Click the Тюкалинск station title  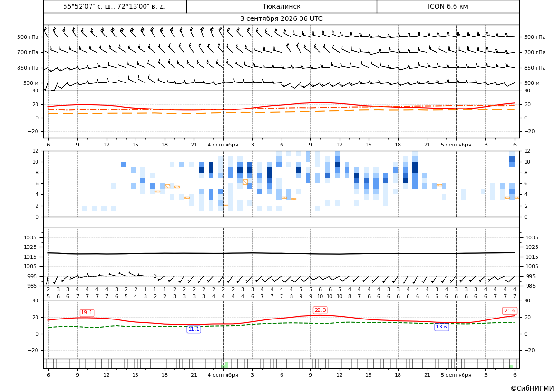pos(281,7)
